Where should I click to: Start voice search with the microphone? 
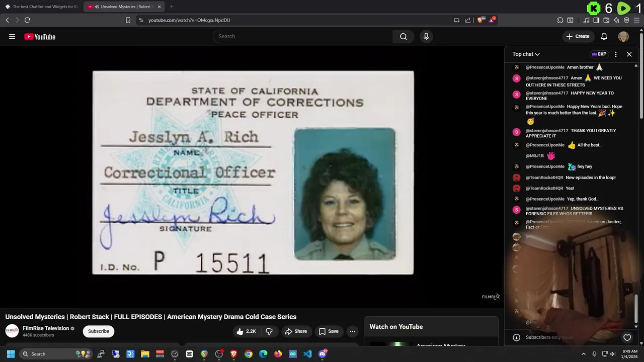[426, 36]
